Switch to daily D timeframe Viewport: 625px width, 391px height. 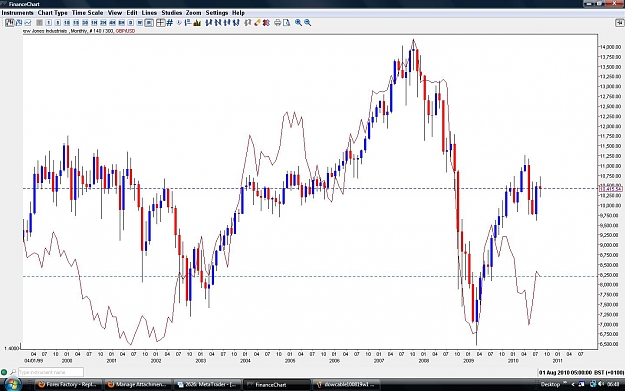click(130, 23)
